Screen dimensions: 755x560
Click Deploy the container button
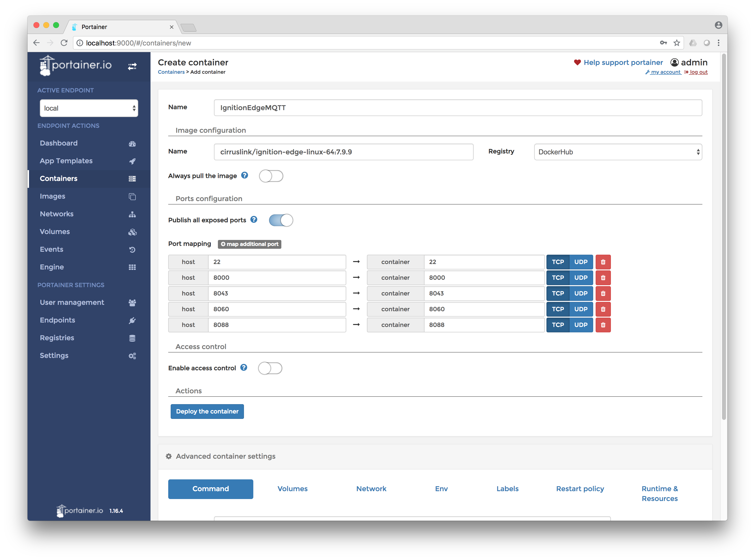pos(207,411)
